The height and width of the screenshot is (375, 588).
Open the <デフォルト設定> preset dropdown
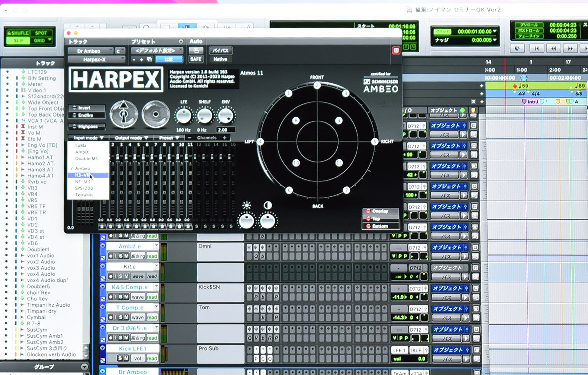[157, 51]
